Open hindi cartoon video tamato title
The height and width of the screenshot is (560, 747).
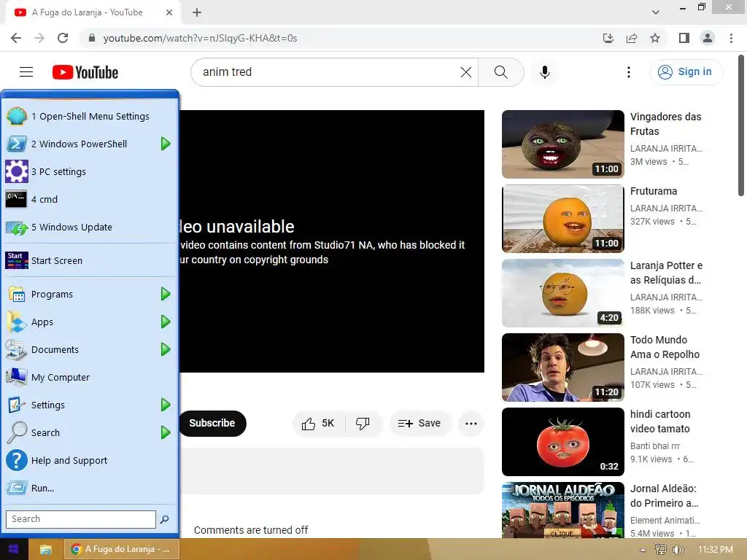(659, 421)
